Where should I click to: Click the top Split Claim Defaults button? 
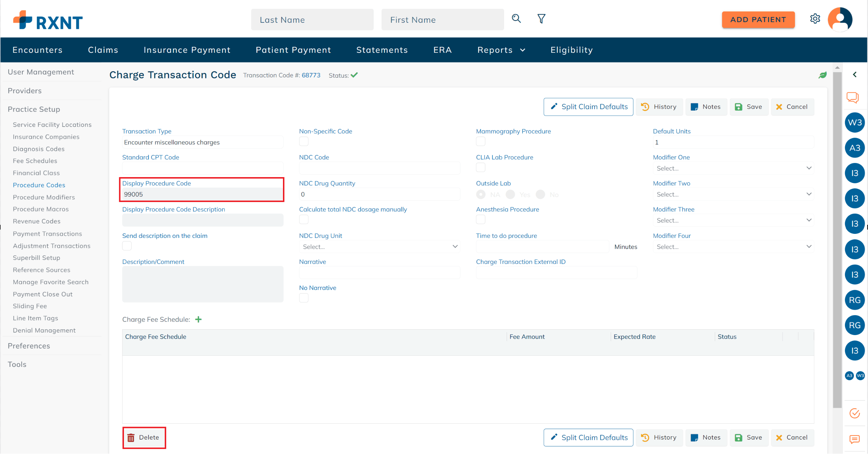(x=588, y=107)
